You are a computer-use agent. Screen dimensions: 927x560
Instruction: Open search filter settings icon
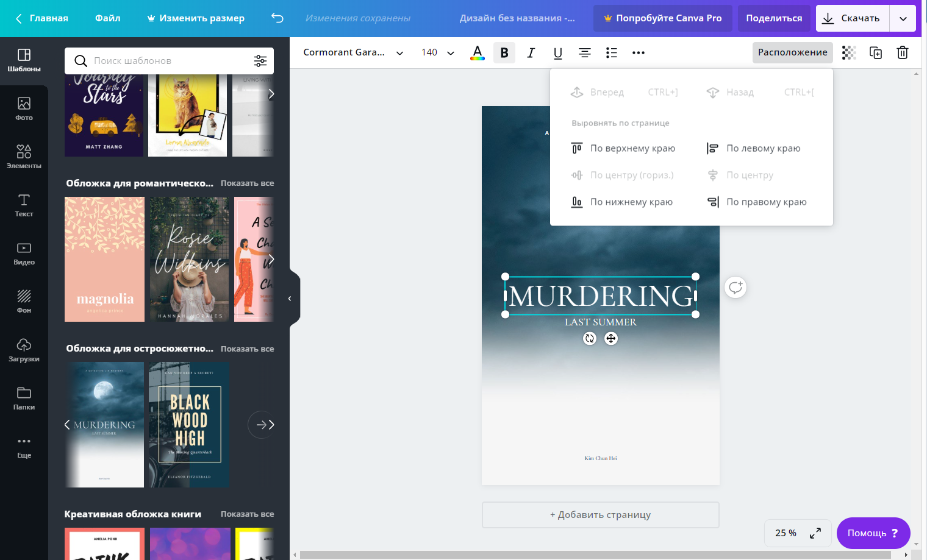click(x=260, y=61)
